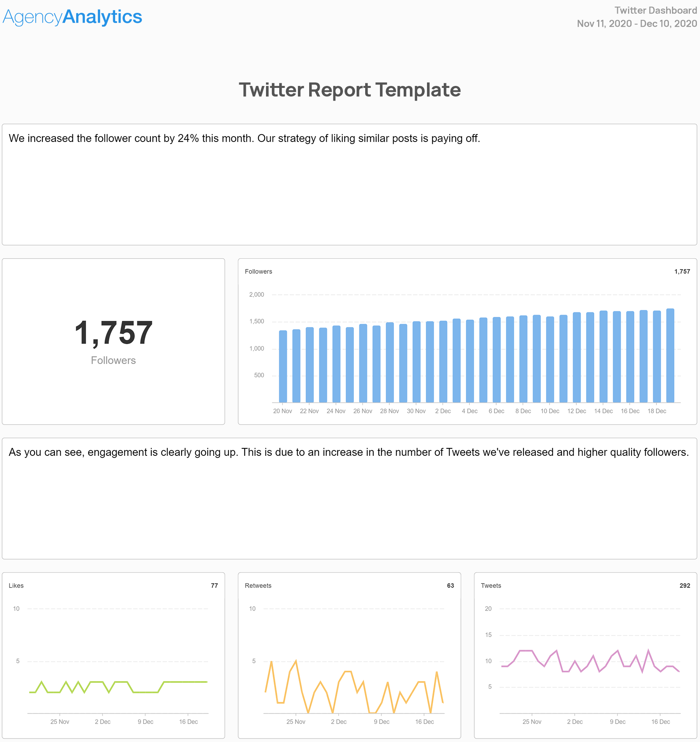The height and width of the screenshot is (742, 700).
Task: Select the 16 Dec bar in Followers chart
Action: click(630, 357)
